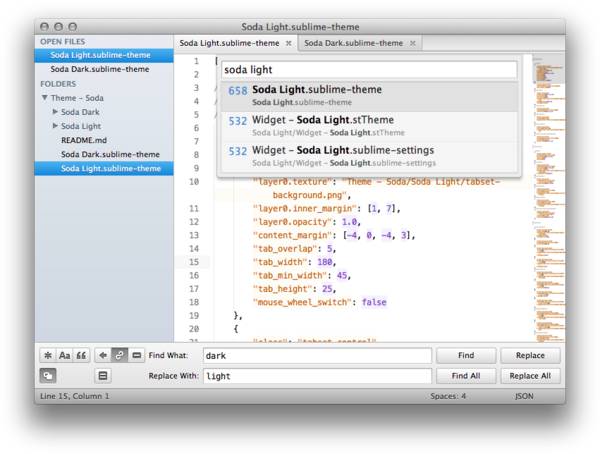This screenshot has width=600, height=454.
Task: Expand the Soda Light folder
Action: click(55, 126)
